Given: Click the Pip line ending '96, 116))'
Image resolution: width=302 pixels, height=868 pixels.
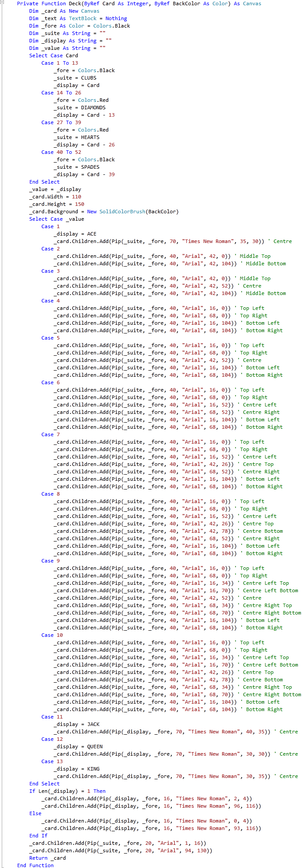Looking at the screenshot, I should tap(151, 806).
